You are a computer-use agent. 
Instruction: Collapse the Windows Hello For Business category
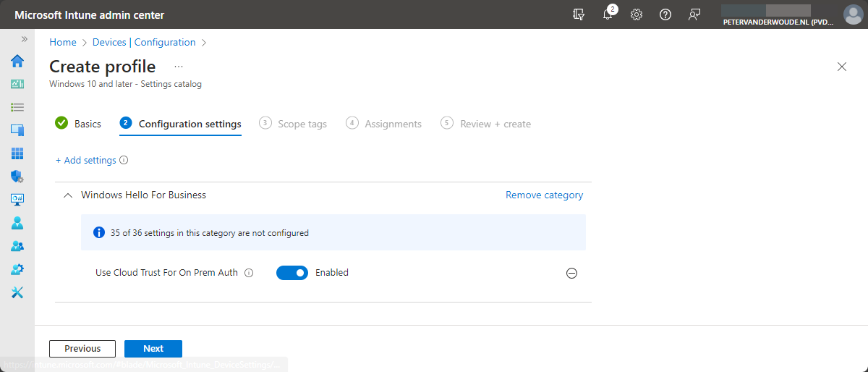pos(68,195)
